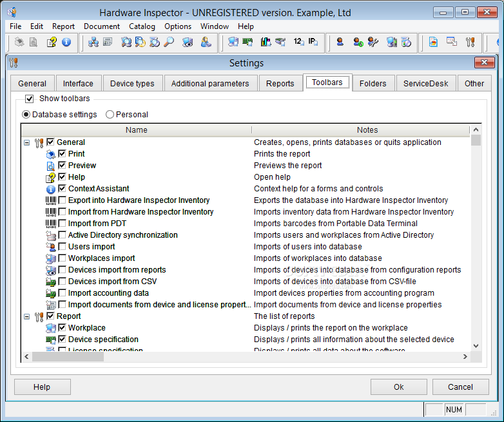Click the monitor-with-eye icon in main toolbar
Image resolution: width=504 pixels, height=422 pixels.
point(188,42)
